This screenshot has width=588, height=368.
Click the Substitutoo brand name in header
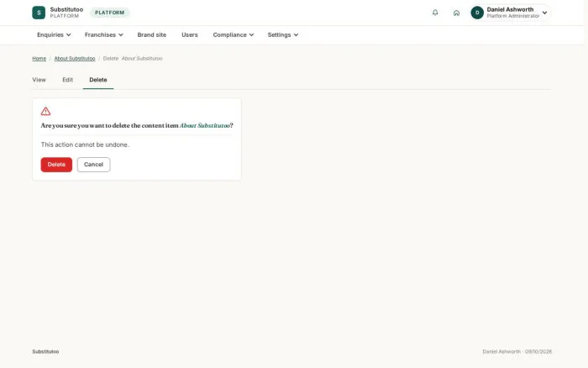pyautogui.click(x=66, y=9)
